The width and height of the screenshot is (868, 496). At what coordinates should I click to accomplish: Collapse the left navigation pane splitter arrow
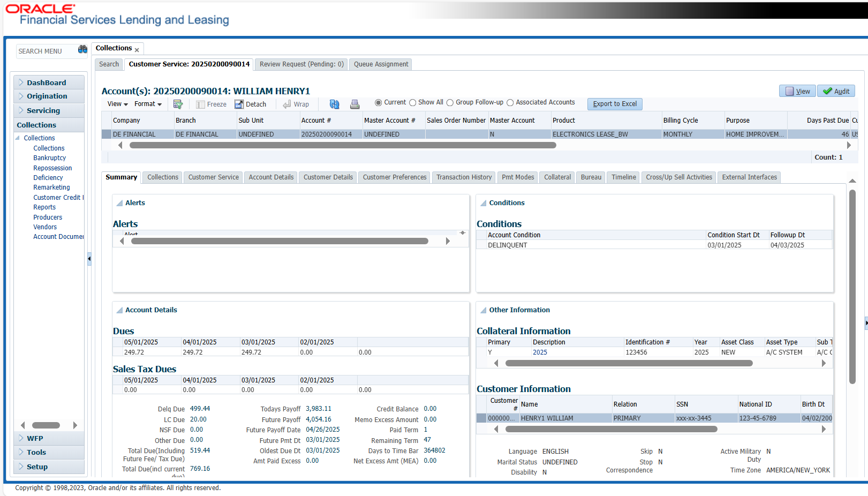pos(89,259)
